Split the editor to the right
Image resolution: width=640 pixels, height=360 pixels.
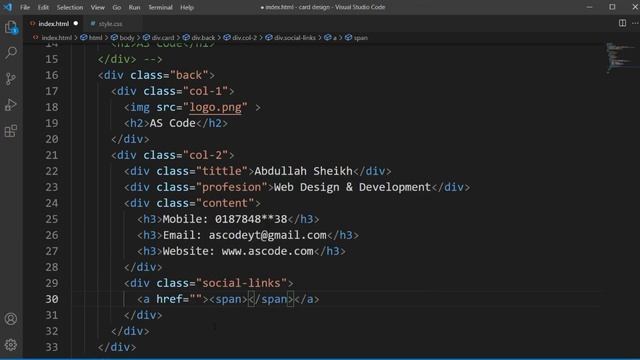coord(622,23)
